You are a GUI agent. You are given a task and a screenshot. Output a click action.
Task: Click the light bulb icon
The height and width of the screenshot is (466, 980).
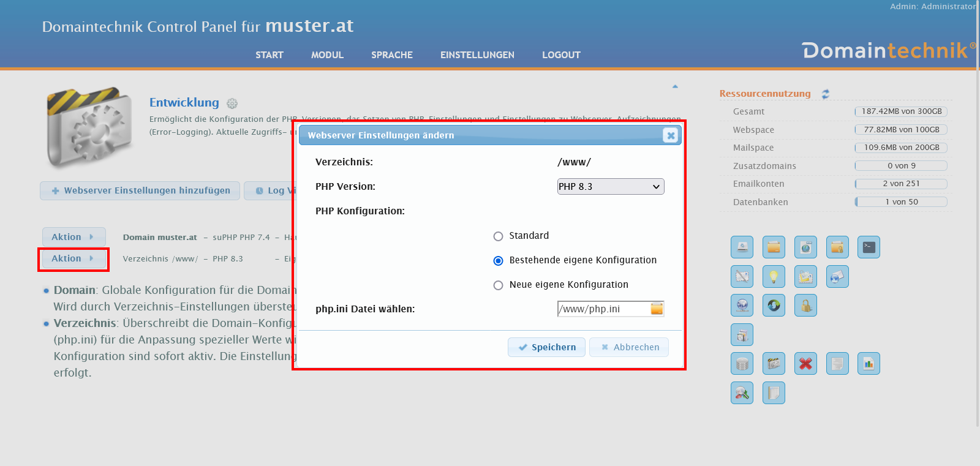[774, 277]
